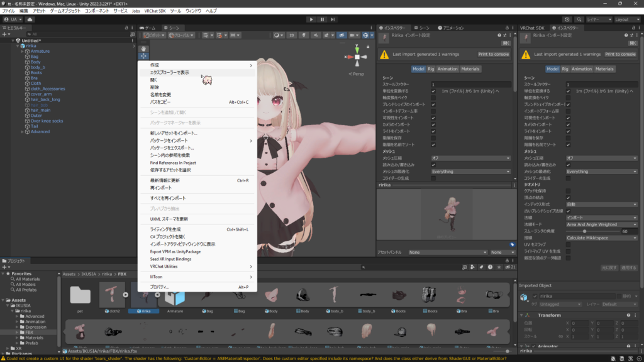644x362 pixels.
Task: Enable right Inspector preserve hierarchy checkbox
Action: pos(568,138)
